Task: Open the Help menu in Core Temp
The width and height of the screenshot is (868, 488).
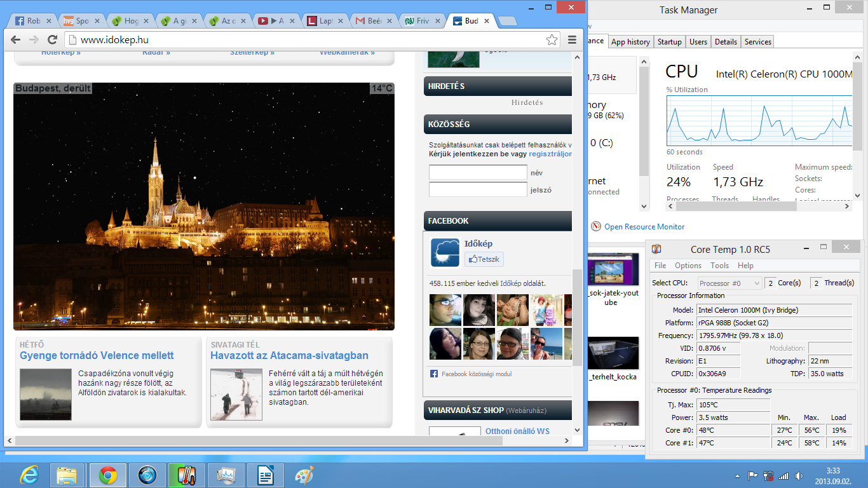Action: pyautogui.click(x=746, y=266)
